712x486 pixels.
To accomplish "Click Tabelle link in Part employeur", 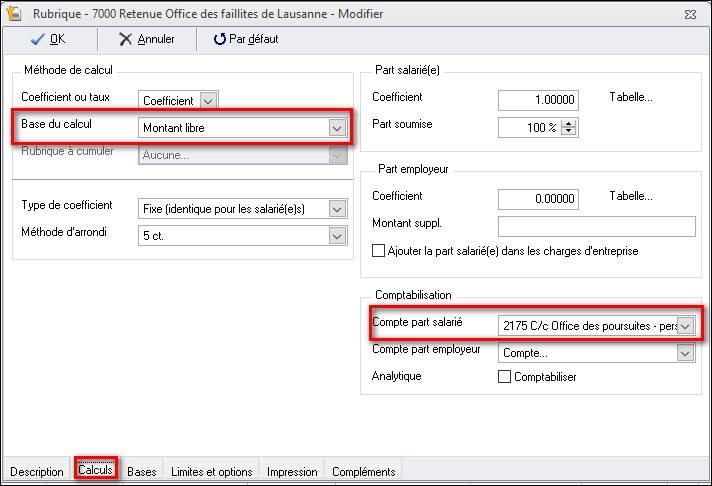I will pyautogui.click(x=630, y=196).
